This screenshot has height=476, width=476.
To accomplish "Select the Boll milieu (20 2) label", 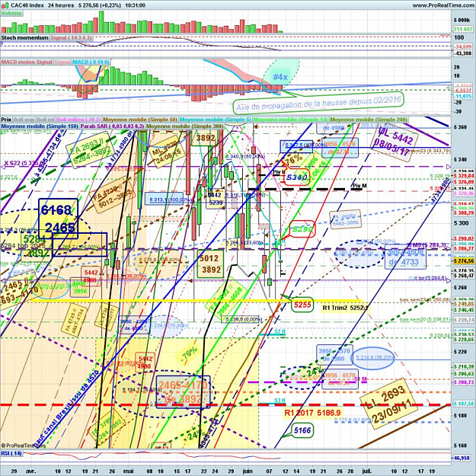I will coord(79,120).
